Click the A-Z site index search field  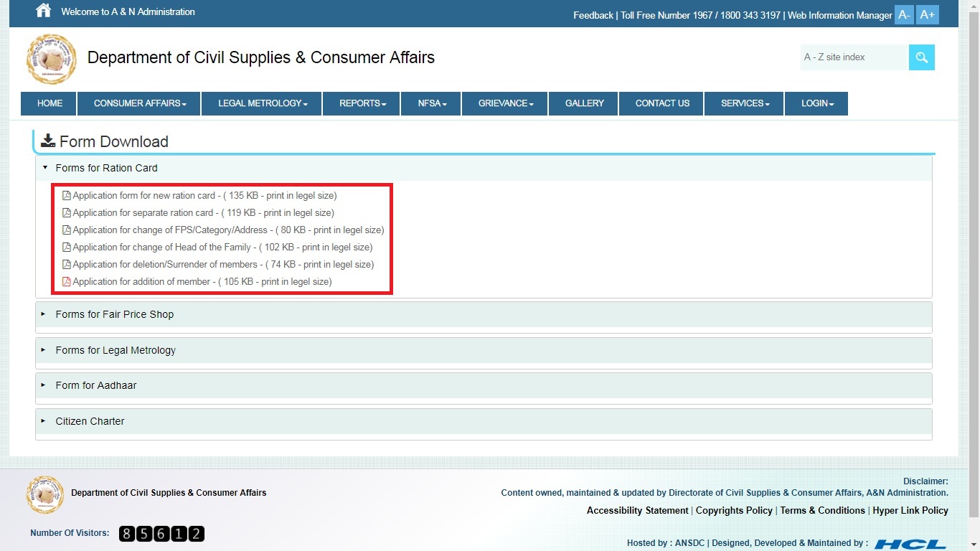pos(853,57)
